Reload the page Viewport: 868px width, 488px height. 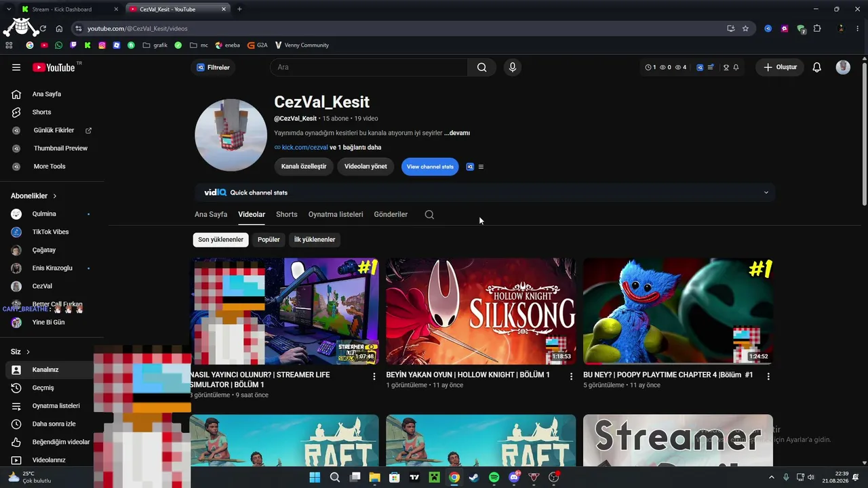(43, 28)
